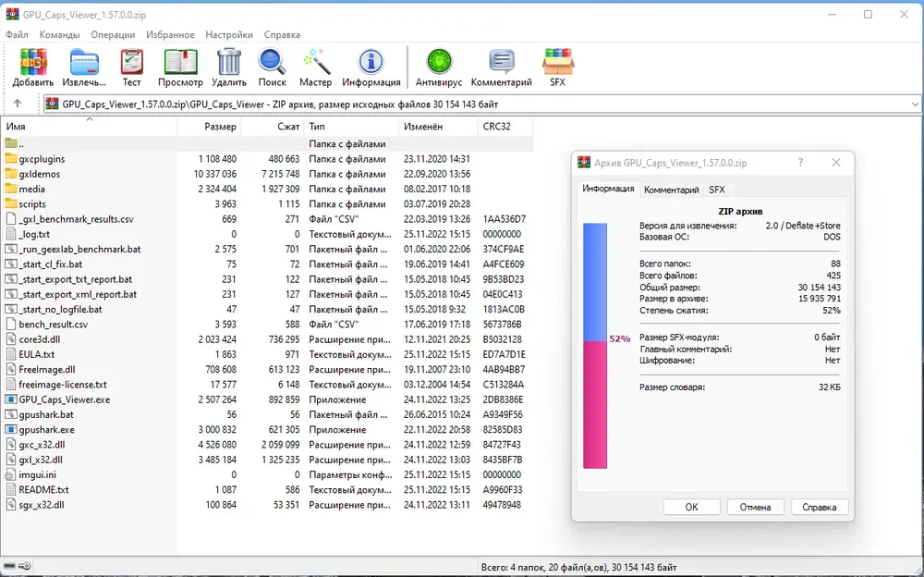924x577 pixels.
Task: Open Поиск magnifier icon
Action: tap(272, 61)
